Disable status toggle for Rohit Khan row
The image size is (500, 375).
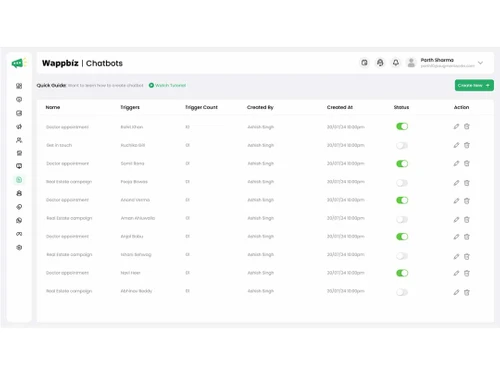402,126
